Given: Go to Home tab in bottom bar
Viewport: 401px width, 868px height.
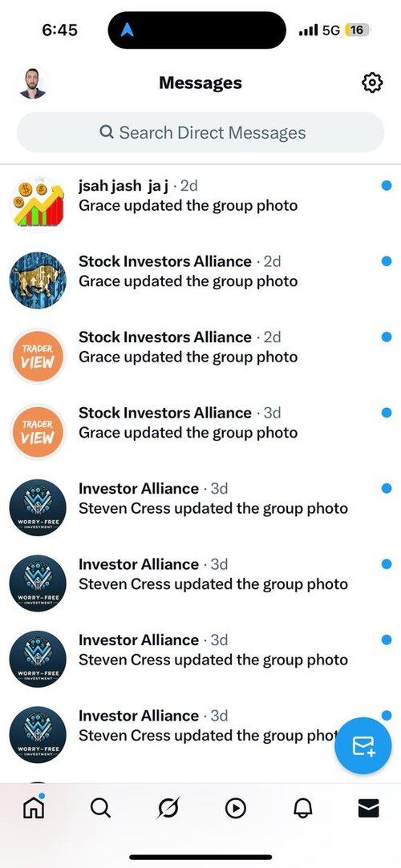Looking at the screenshot, I should 33,808.
